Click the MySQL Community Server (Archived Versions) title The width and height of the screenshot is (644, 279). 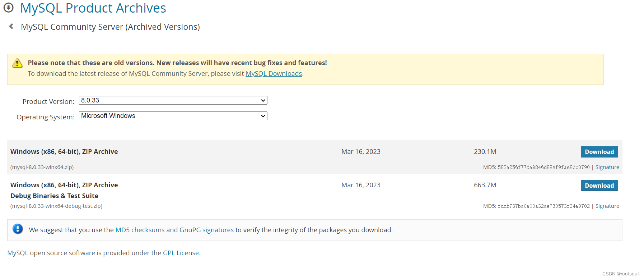click(110, 27)
